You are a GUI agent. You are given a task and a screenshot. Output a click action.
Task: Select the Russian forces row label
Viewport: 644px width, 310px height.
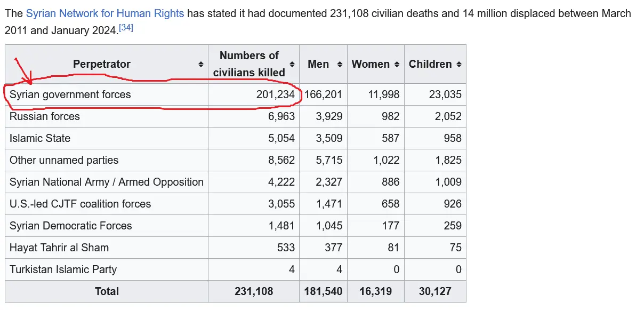tap(45, 116)
